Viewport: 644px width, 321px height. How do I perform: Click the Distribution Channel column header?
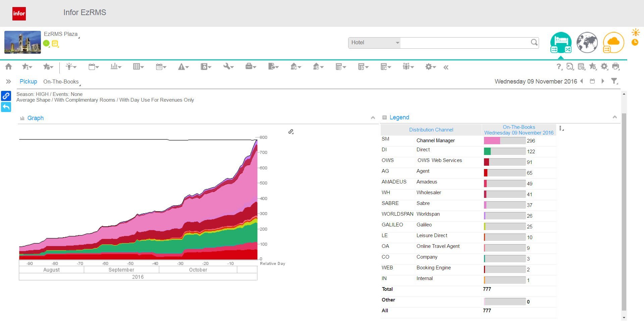pyautogui.click(x=431, y=130)
